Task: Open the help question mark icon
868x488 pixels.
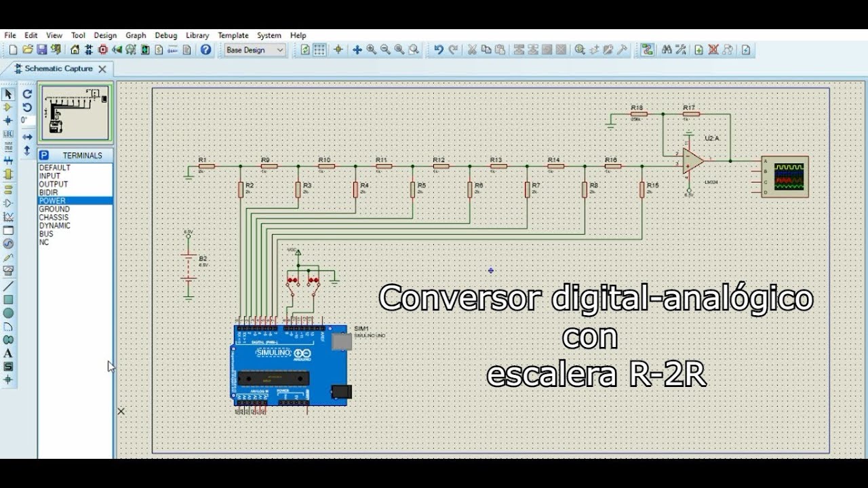Action: 206,49
